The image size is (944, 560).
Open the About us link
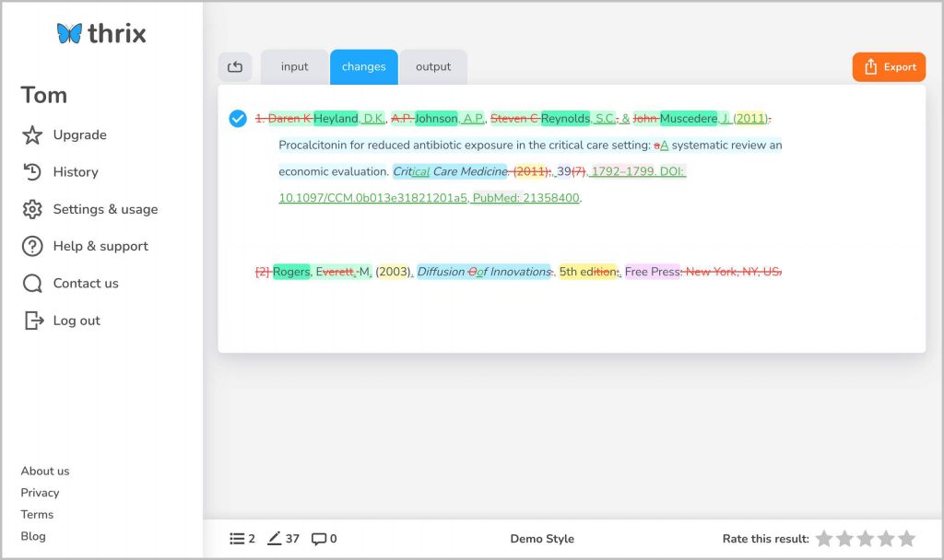[x=45, y=471]
